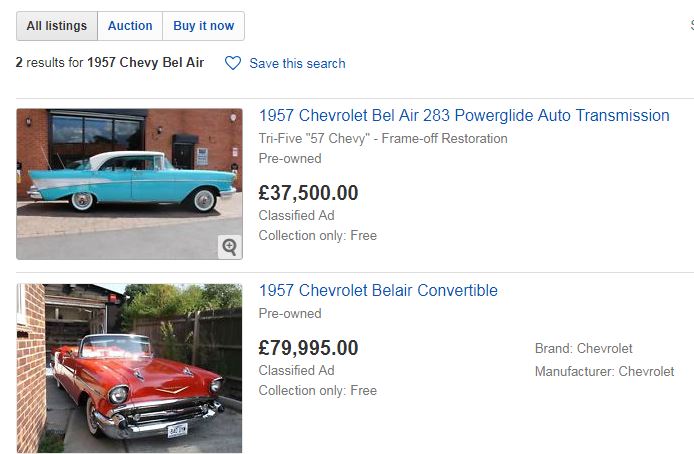
Task: Click the Save this search link text
Action: [297, 63]
